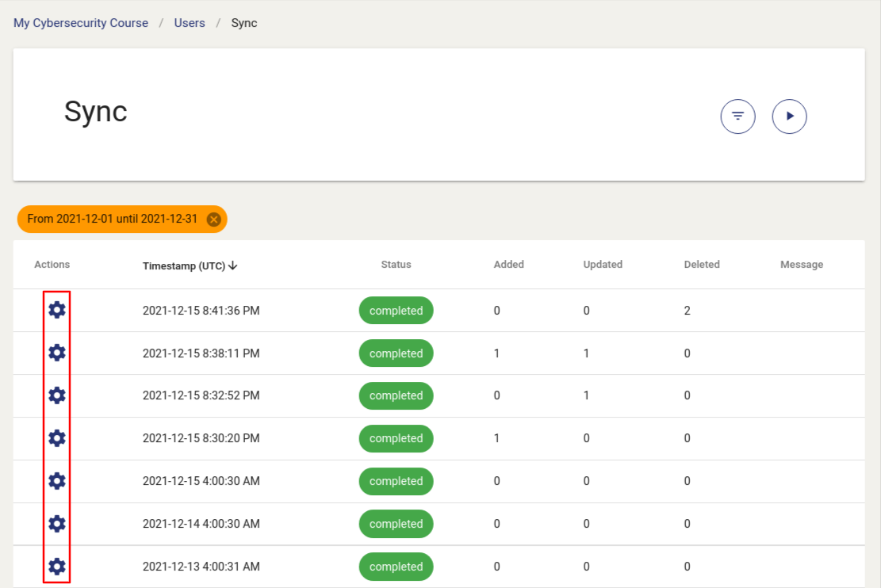Click the Deleted column header
Image resolution: width=881 pixels, height=588 pixels.
tap(702, 265)
